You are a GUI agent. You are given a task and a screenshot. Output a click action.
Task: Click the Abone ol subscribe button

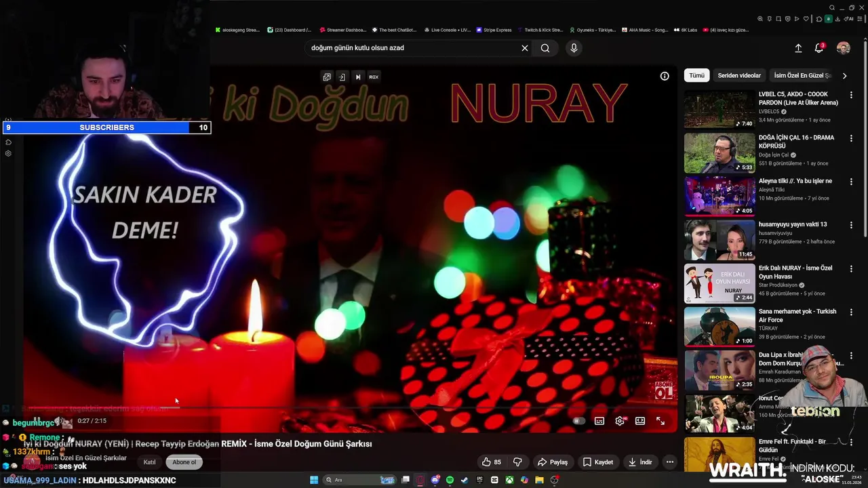184,462
